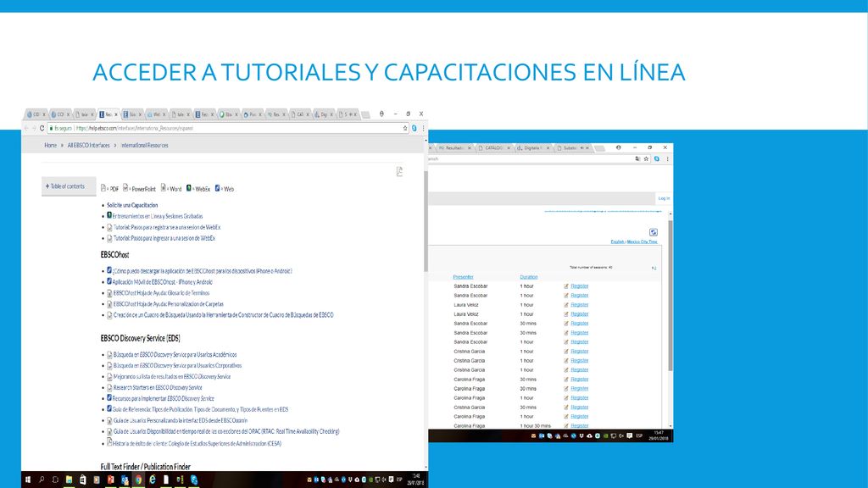Open tutorial for ingresar a una sesión de WebEx
Viewport: 868px width, 488px height.
pyautogui.click(x=164, y=238)
